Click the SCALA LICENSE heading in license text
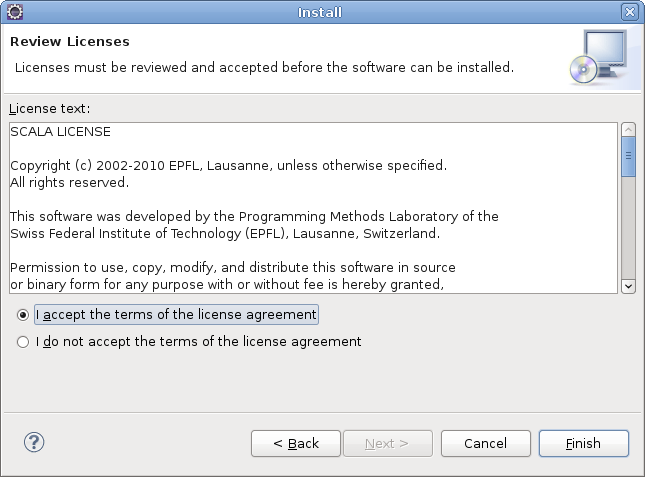 click(x=60, y=132)
